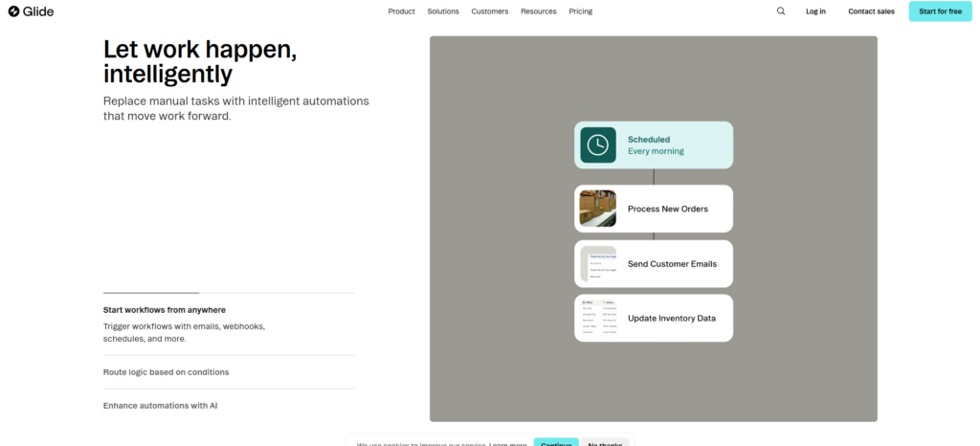Click the Send Customer Emails thumbnail image
The height and width of the screenshot is (446, 980).
[x=598, y=264]
